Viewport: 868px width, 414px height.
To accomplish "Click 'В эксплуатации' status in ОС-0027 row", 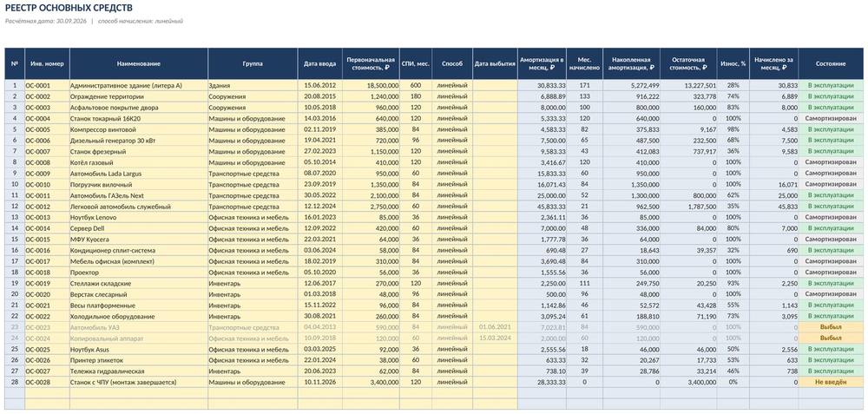I will (831, 371).
